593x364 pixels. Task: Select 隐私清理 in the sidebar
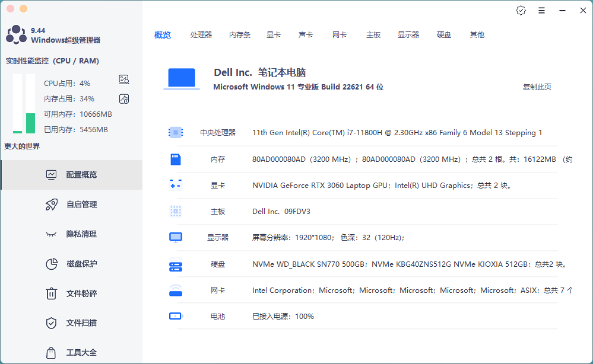(x=72, y=234)
